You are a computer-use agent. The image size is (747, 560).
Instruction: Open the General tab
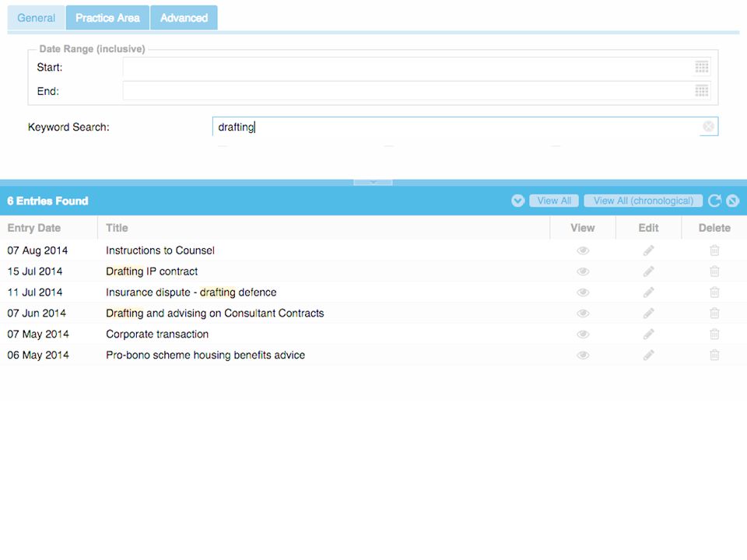[37, 18]
